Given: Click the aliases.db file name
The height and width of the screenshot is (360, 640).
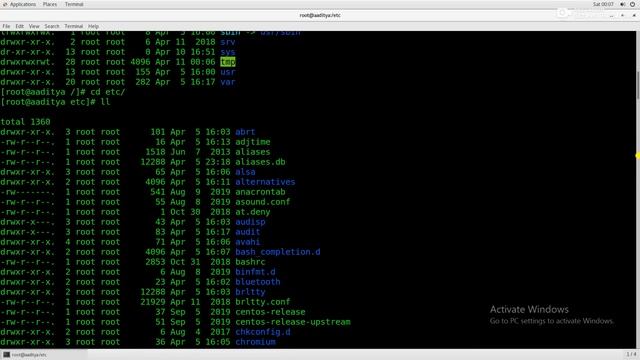Looking at the screenshot, I should 260,162.
